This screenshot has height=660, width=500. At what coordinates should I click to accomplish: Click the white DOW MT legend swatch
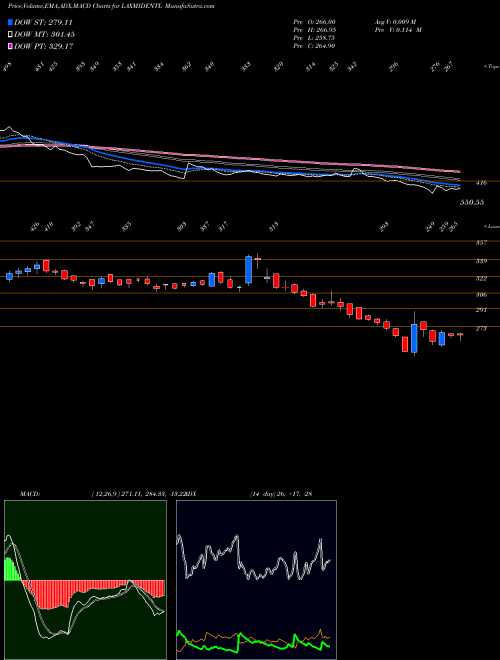point(10,34)
